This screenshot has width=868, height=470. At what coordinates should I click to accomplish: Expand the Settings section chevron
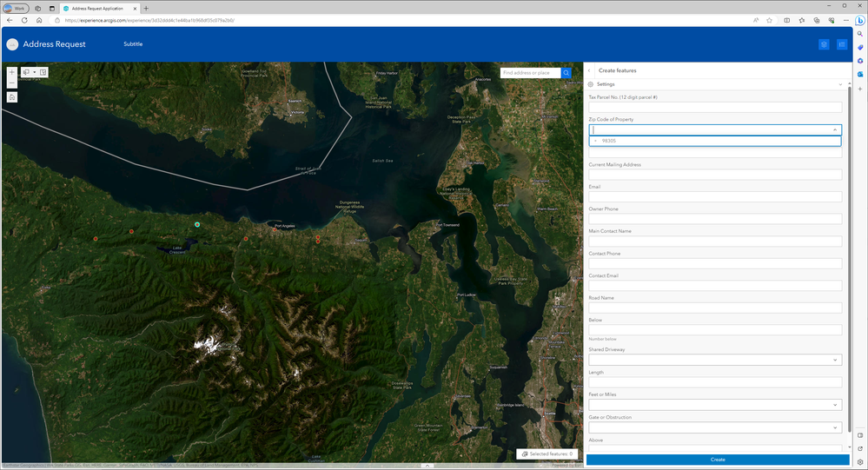tap(840, 84)
